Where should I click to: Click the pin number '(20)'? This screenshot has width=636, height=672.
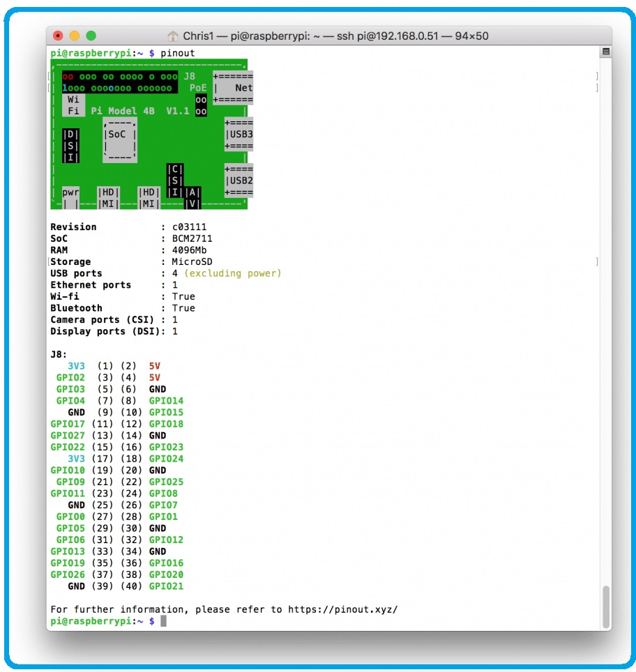(x=131, y=470)
